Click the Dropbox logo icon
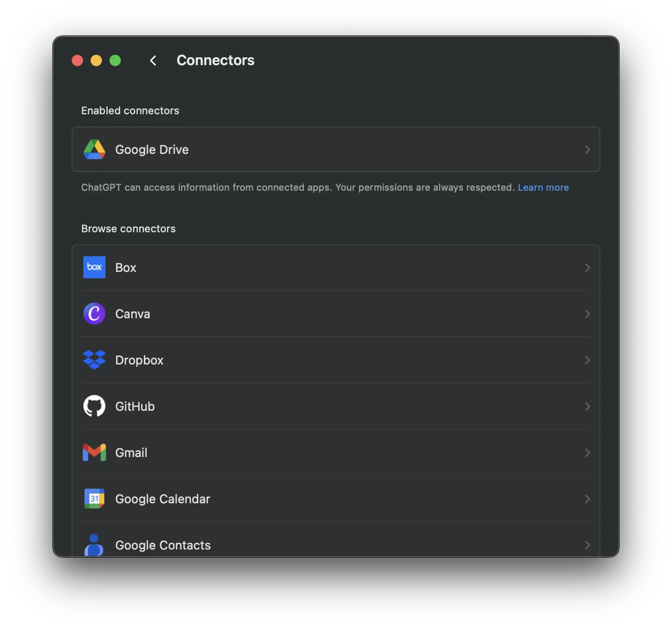The height and width of the screenshot is (627, 672). coord(94,360)
